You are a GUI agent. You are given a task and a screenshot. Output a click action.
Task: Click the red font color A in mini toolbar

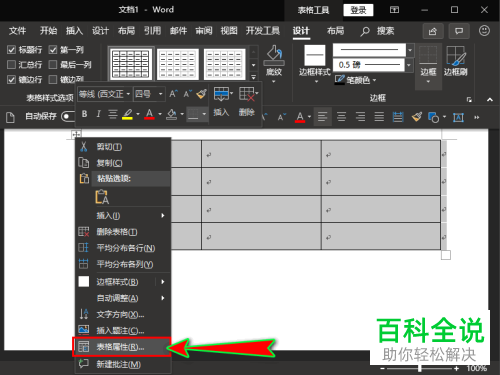tap(149, 114)
